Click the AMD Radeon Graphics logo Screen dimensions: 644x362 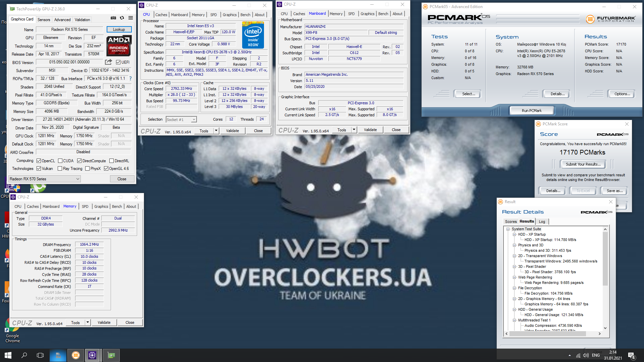coord(119,46)
